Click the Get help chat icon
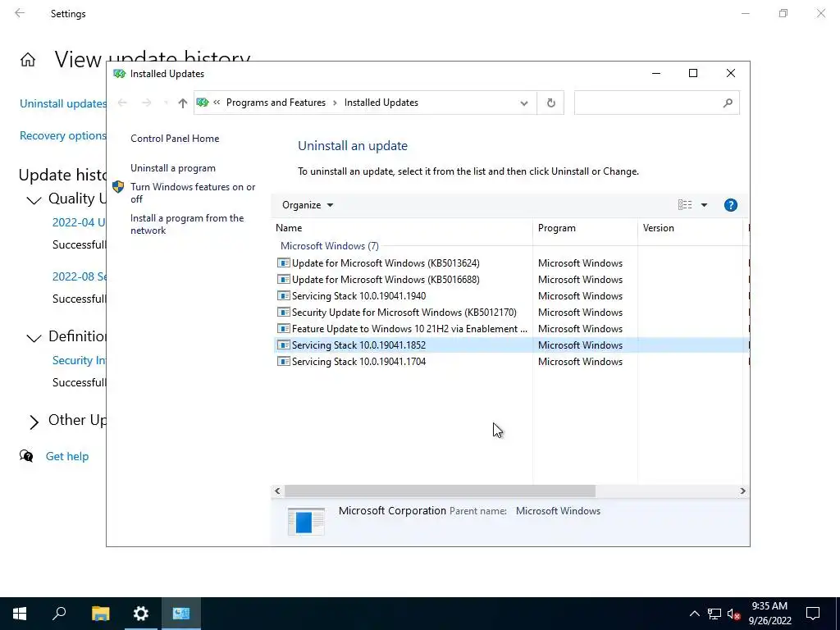 [x=26, y=456]
